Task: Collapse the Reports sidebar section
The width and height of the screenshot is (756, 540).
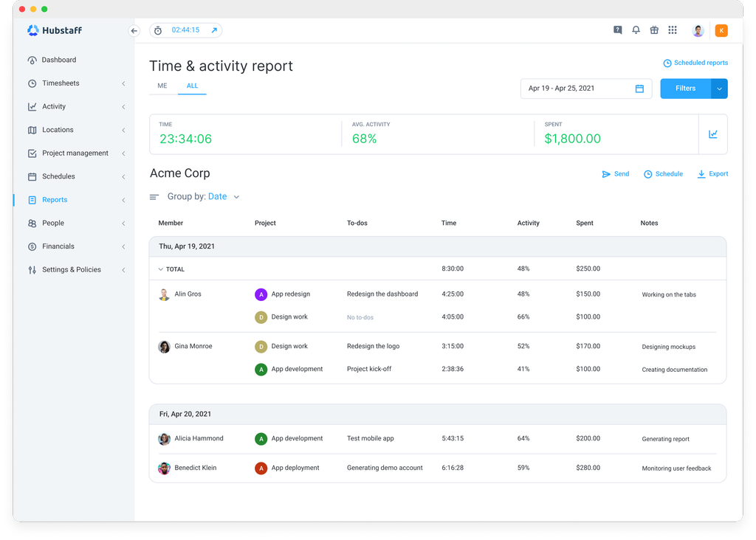Action: pyautogui.click(x=123, y=199)
